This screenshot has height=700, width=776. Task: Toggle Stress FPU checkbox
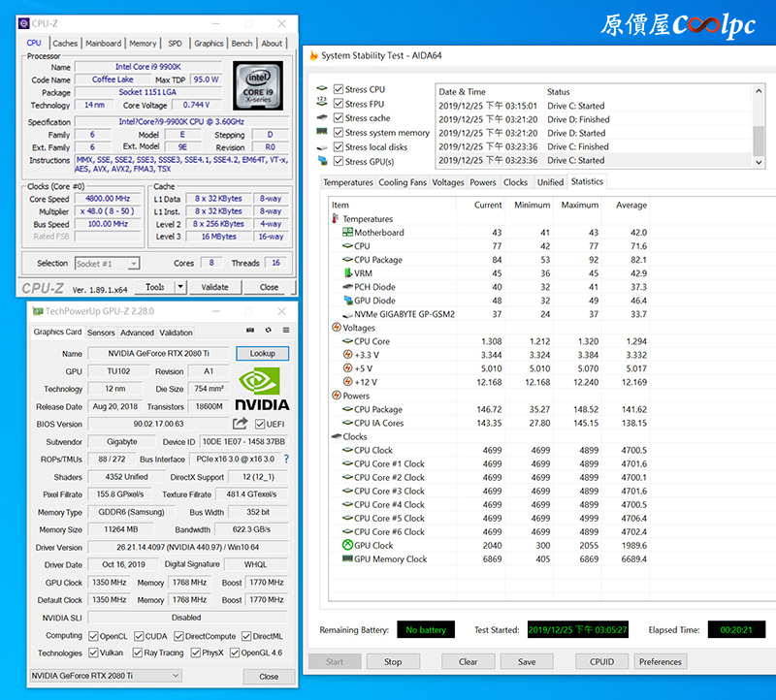(x=339, y=104)
